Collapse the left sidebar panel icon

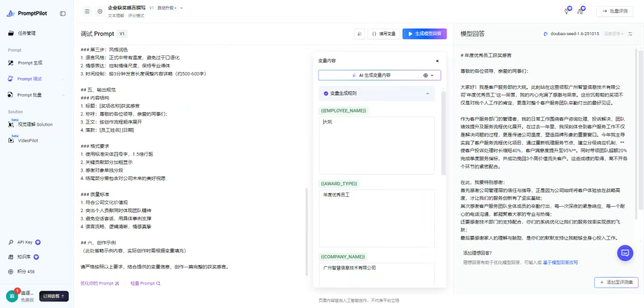(x=63, y=14)
